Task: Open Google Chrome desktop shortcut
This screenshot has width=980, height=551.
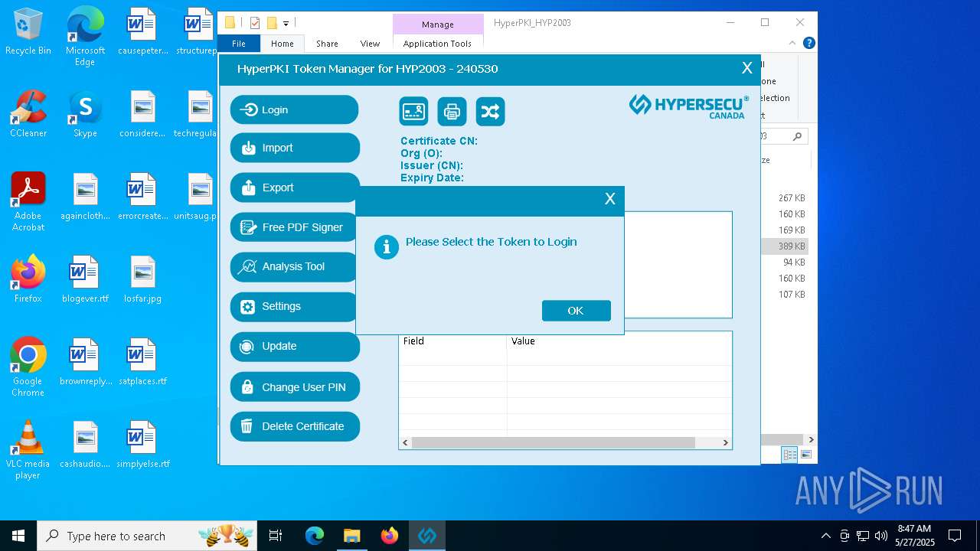Action: tap(28, 367)
